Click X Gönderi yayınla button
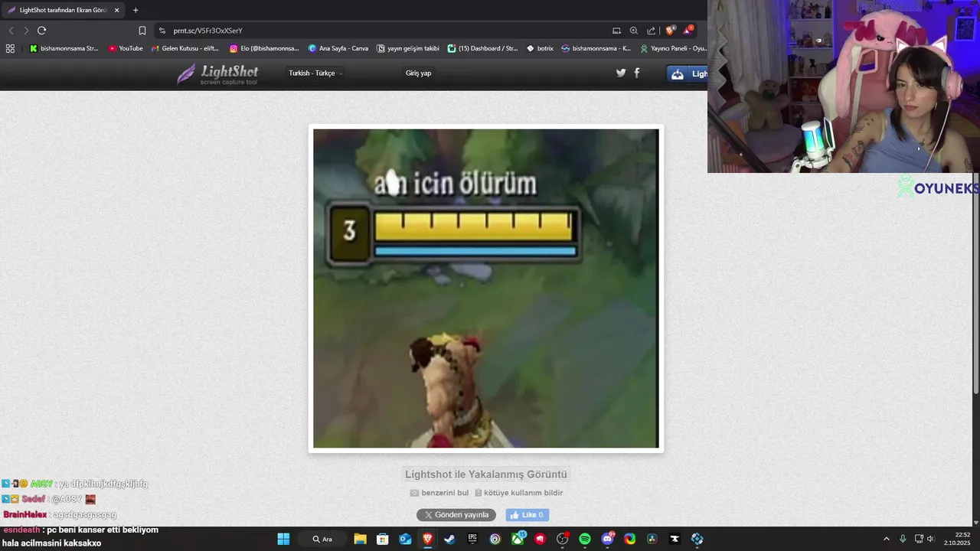Screen dimensions: 980x551 pyautogui.click(x=456, y=515)
